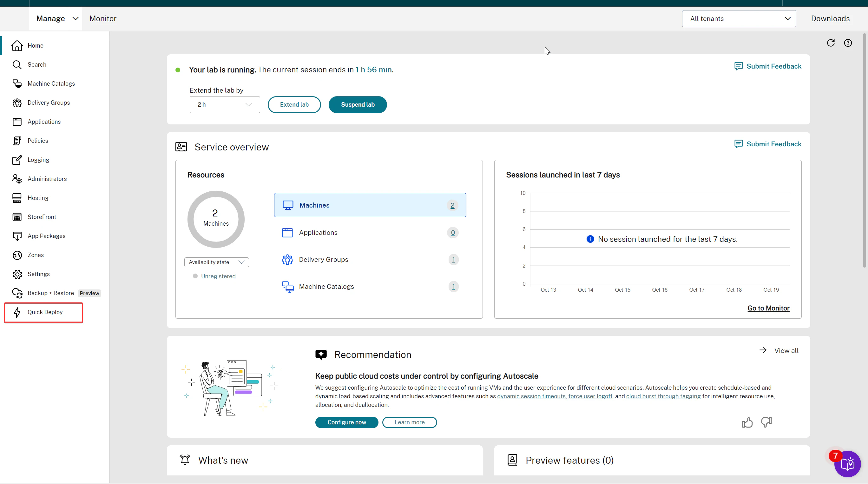This screenshot has width=868, height=484.
Task: Click the Logging sidebar icon
Action: [x=17, y=160]
